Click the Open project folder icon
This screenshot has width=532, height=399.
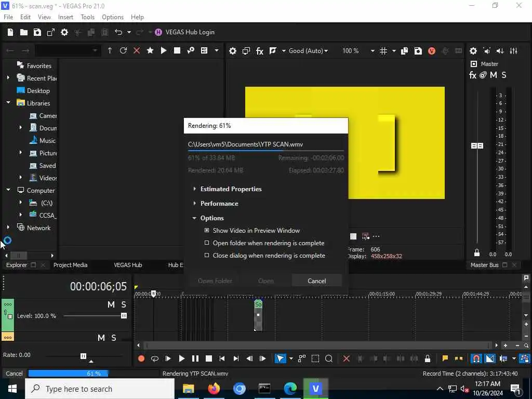pyautogui.click(x=24, y=32)
